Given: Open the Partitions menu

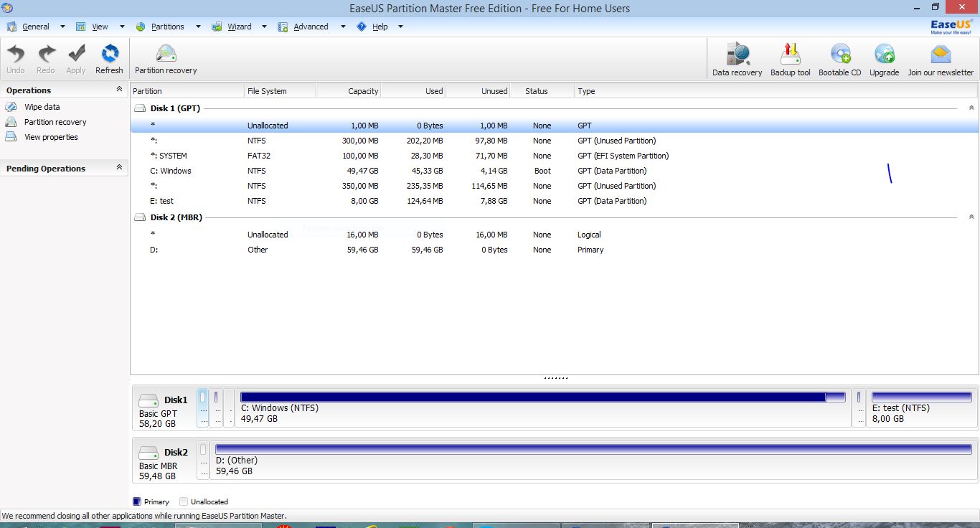Looking at the screenshot, I should (x=167, y=27).
